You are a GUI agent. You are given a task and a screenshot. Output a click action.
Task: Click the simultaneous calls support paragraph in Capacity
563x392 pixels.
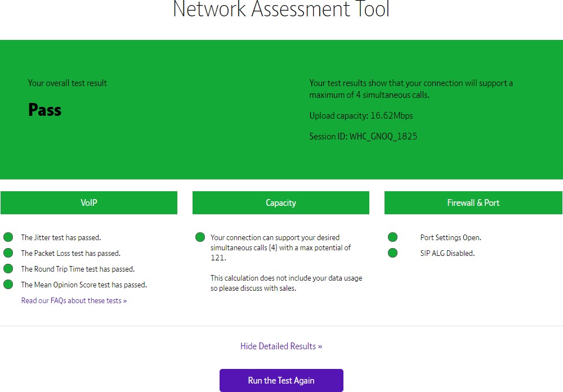click(x=281, y=247)
